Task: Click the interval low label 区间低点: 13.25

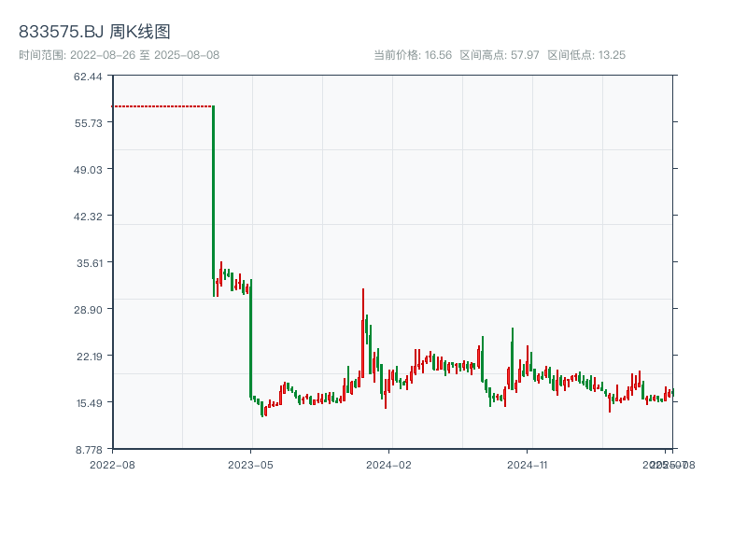Action: 586,55
